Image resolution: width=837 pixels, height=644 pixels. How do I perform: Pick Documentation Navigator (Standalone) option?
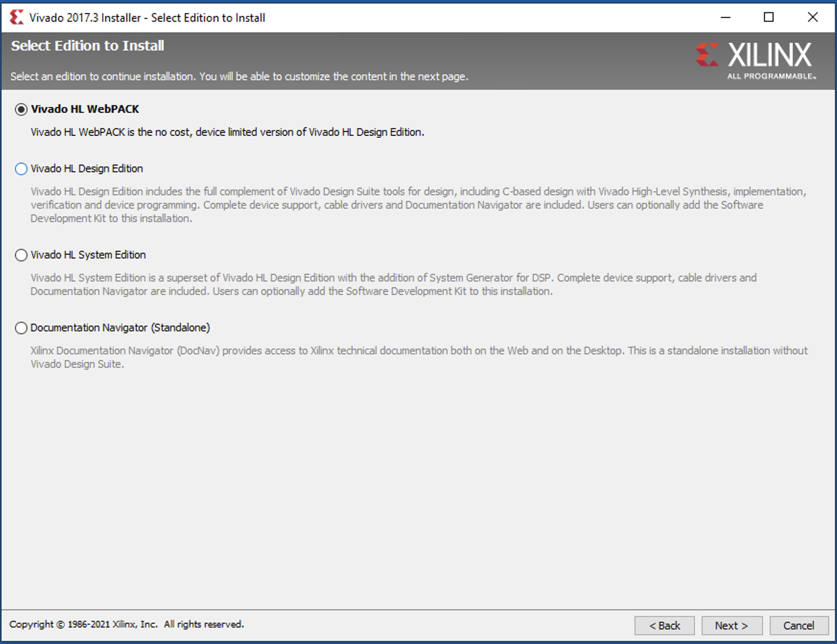(21, 328)
